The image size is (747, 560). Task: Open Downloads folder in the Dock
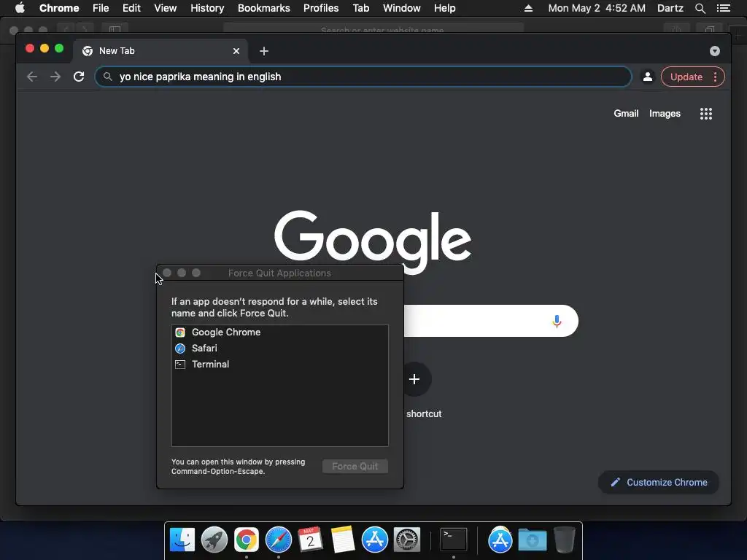532,540
